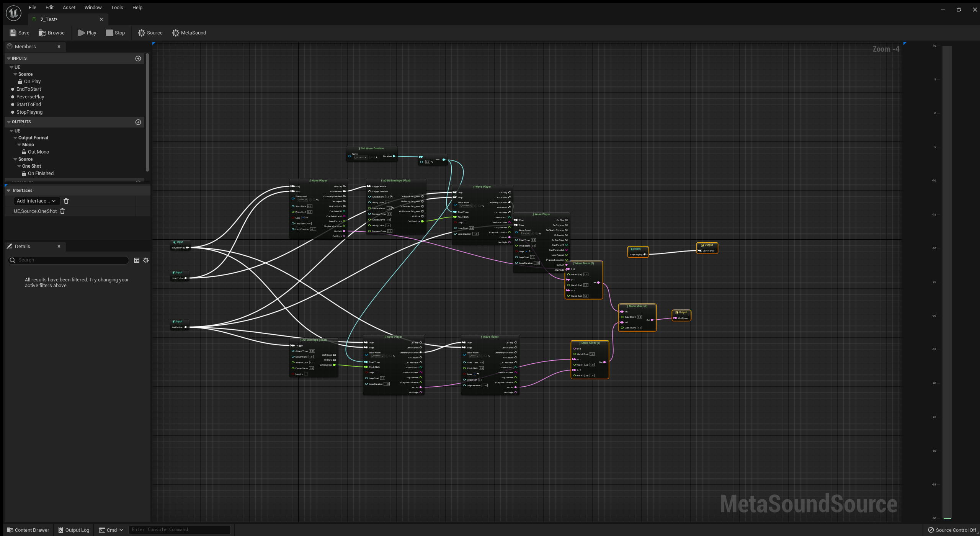This screenshot has height=536, width=980.
Task: Click Out Envelope pin on ADSR Envelope
Action: 422,221
